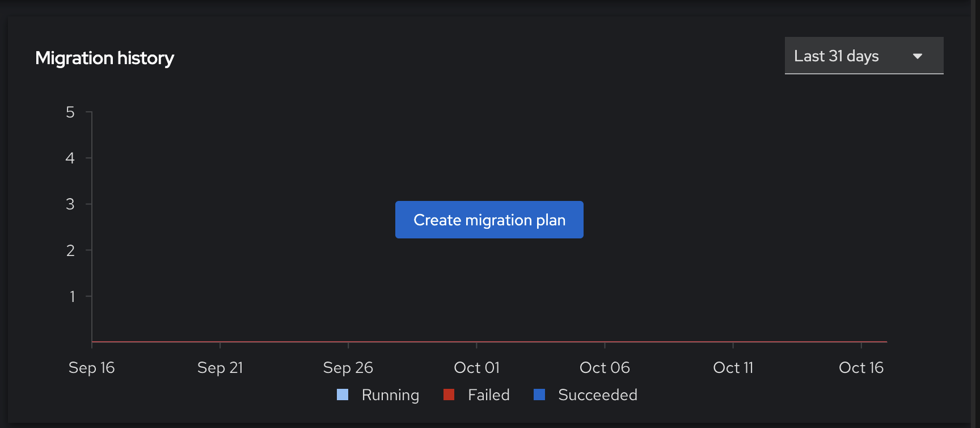This screenshot has width=980, height=428.
Task: Click the y-axis value 3
Action: [x=70, y=204]
